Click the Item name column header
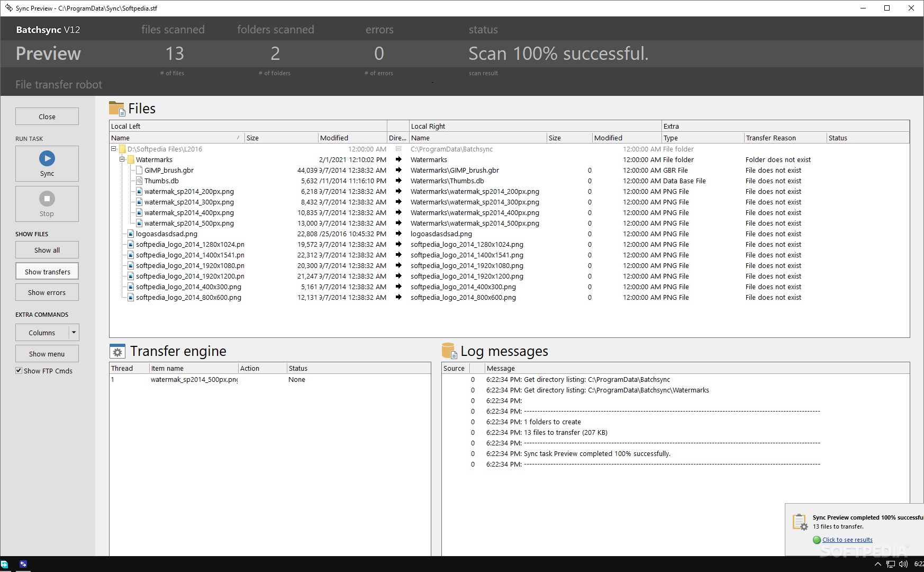The image size is (924, 572). point(194,368)
